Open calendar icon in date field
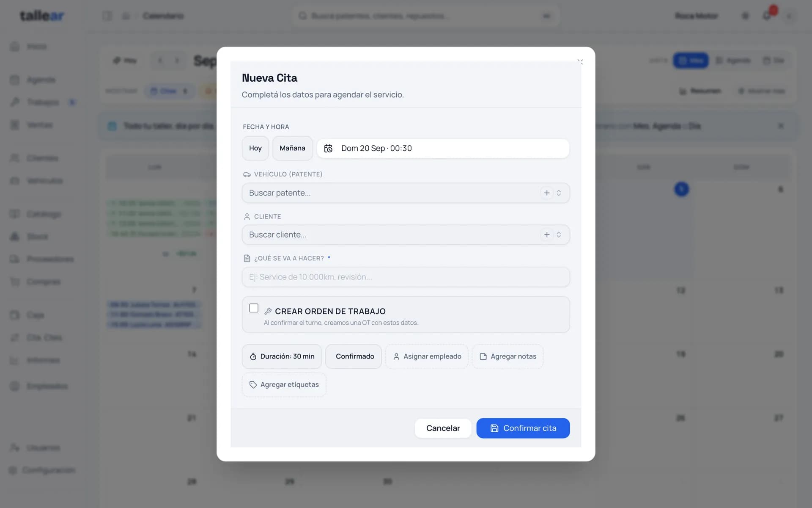Viewport: 812px width, 508px height. pos(328,148)
